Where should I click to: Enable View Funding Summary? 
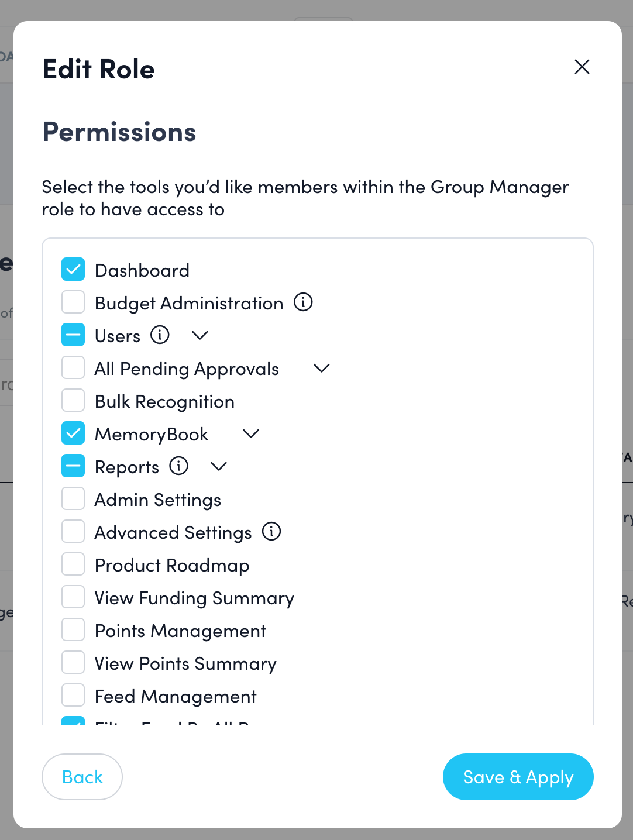(x=73, y=597)
